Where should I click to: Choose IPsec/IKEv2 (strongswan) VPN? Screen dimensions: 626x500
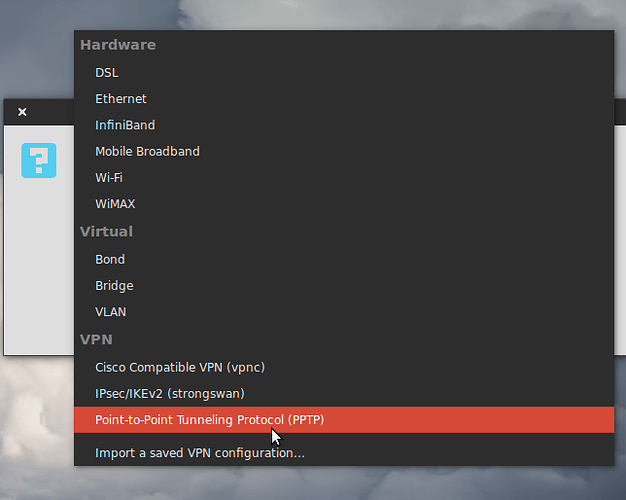(170, 393)
